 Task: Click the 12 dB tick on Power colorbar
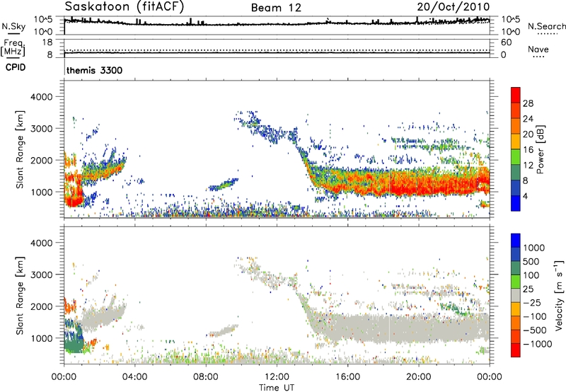[x=528, y=166]
